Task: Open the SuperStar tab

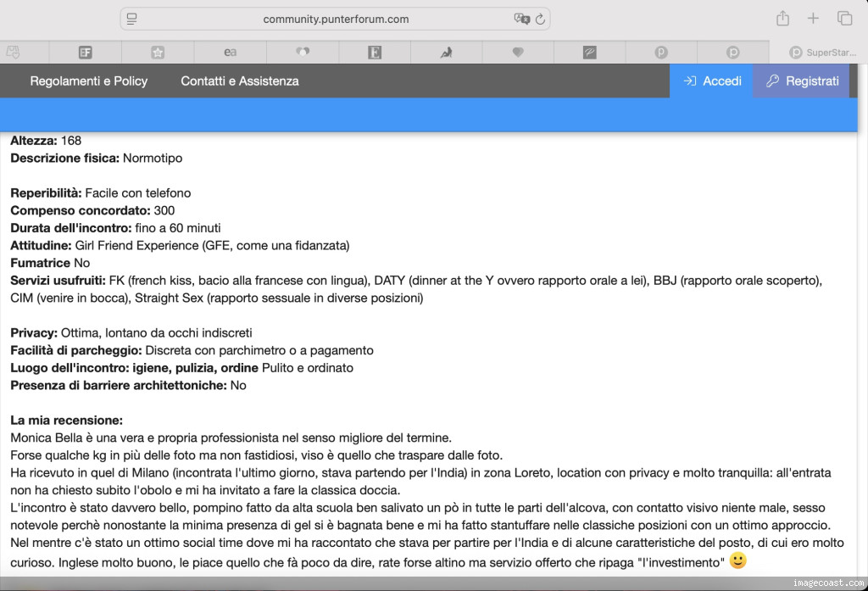Action: (821, 52)
